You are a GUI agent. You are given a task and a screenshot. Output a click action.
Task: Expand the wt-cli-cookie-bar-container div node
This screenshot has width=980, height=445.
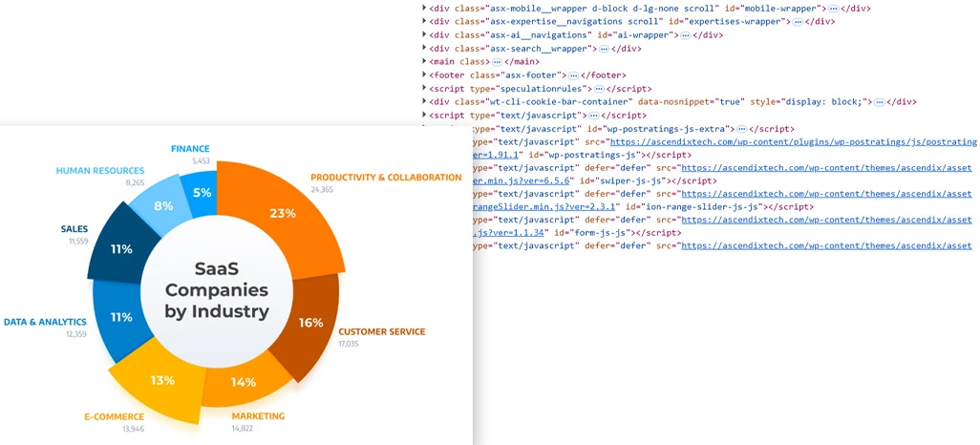[425, 102]
